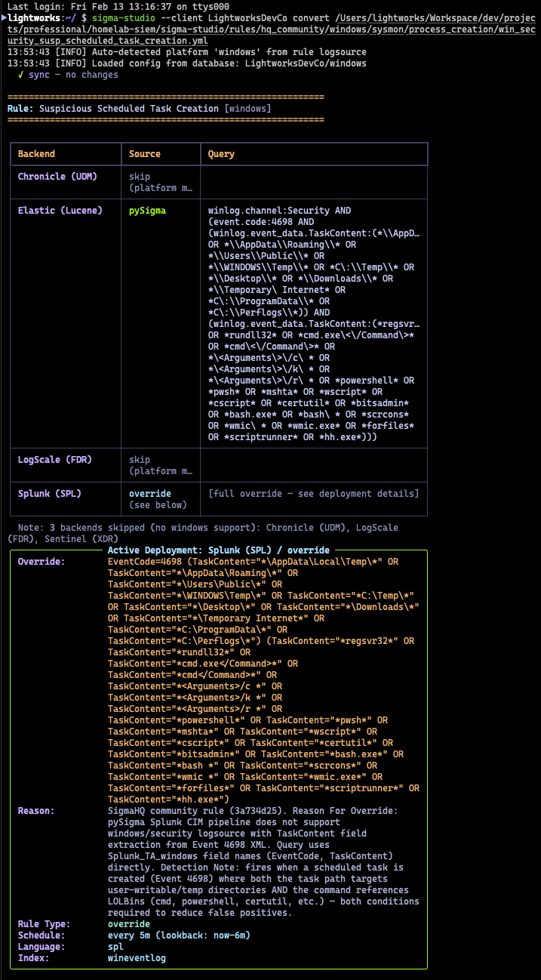The image size is (541, 980).
Task: Click the 'Chronicle (UDM)' backend cell
Action: coord(57,177)
